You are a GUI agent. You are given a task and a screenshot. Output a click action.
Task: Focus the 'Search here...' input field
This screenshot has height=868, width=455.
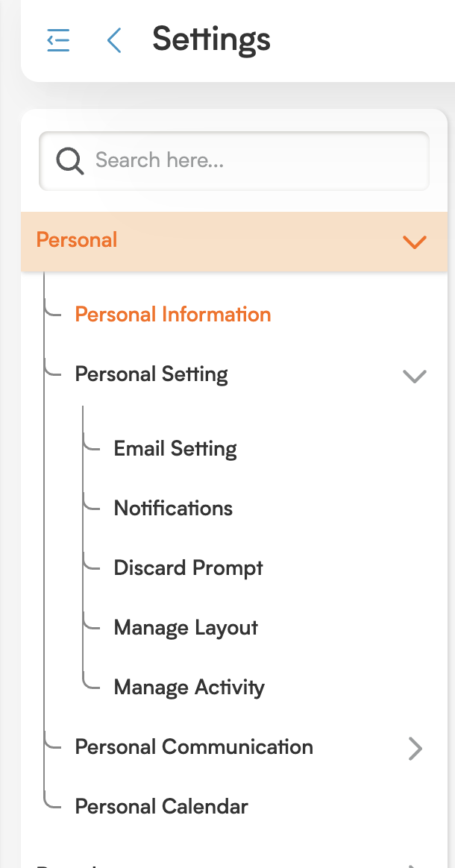point(234,161)
